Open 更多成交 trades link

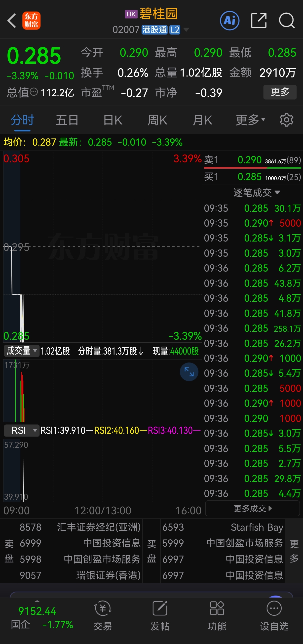[252, 508]
